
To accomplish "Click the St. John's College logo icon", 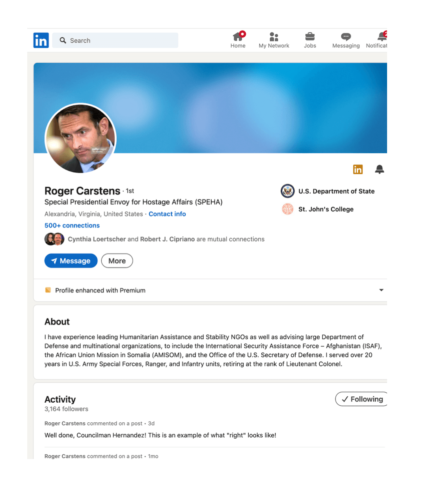I will 288,209.
